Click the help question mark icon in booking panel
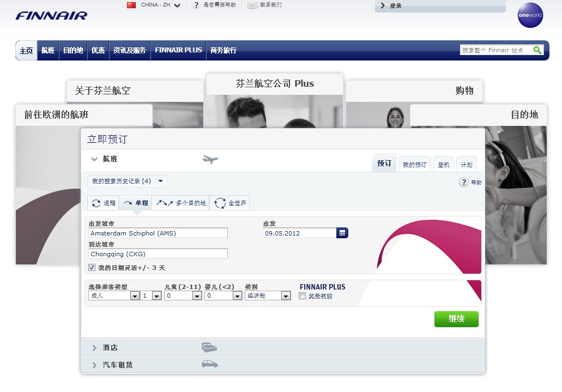This screenshot has height=392, width=562. point(464,182)
